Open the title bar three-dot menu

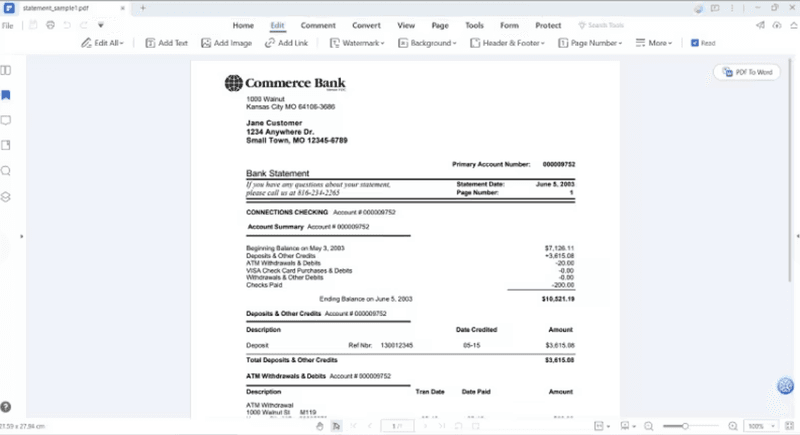tap(732, 8)
